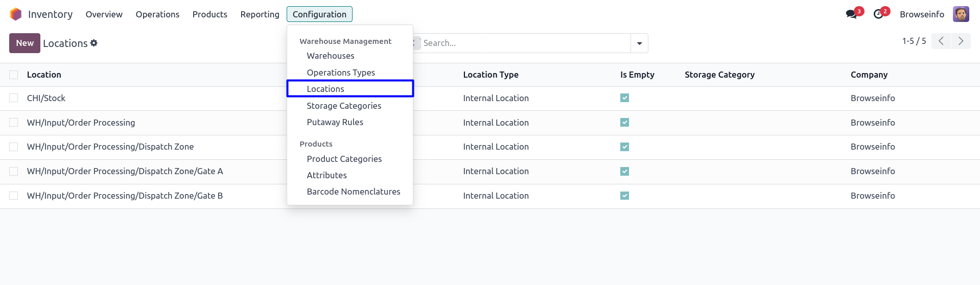
Task: Click the user avatar picture
Action: (961, 14)
